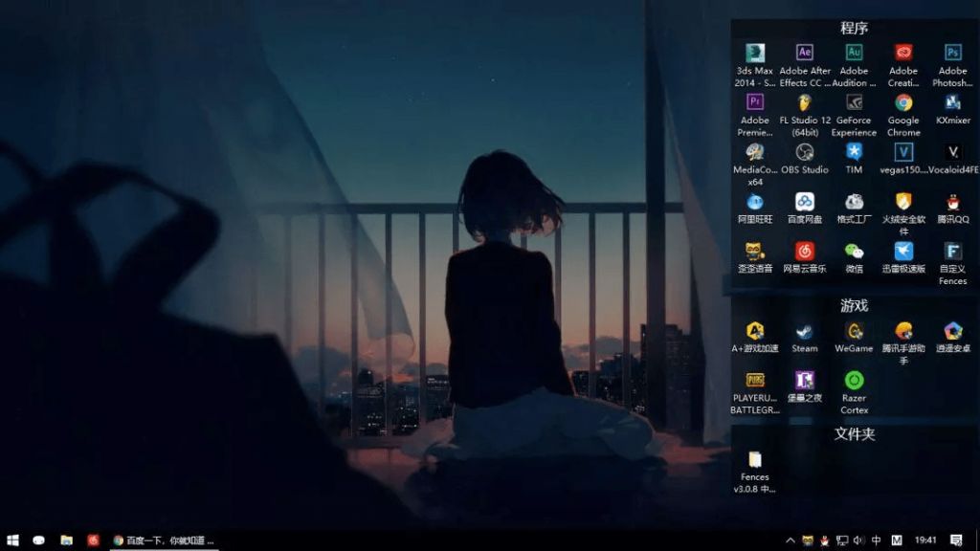980x551 pixels.
Task: Click the FL Studio 12 (64bit) icon
Action: point(805,103)
